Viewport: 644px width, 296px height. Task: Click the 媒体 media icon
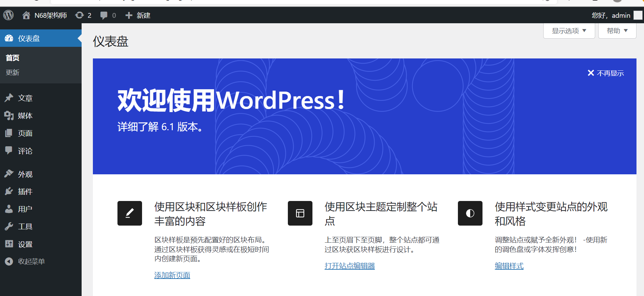pos(9,116)
